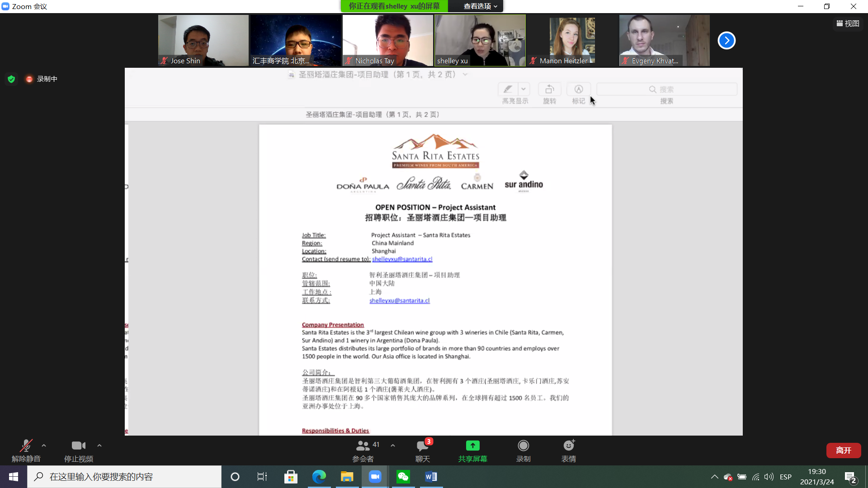Click the battery icon in the system tray
This screenshot has width=868, height=488.
point(742,477)
